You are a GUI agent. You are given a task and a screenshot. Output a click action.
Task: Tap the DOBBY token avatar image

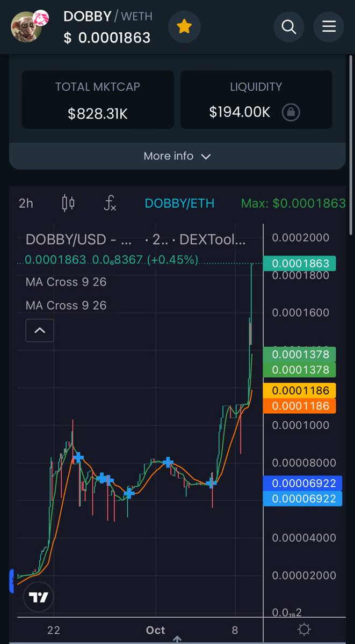[27, 27]
